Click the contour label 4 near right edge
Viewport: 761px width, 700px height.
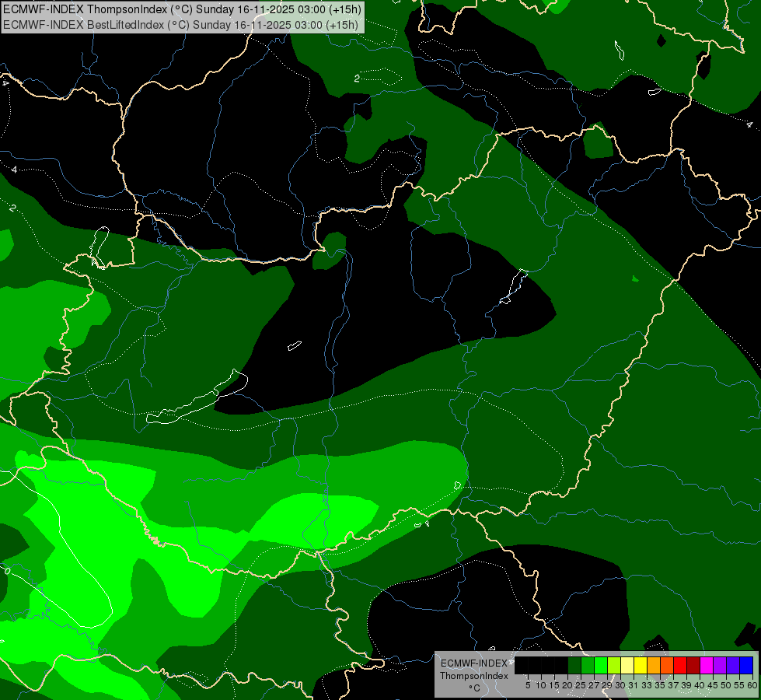749,124
